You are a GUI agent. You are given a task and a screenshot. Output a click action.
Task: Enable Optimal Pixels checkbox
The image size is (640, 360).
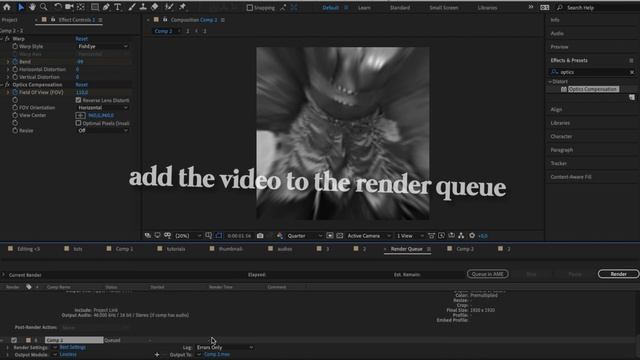pos(78,123)
